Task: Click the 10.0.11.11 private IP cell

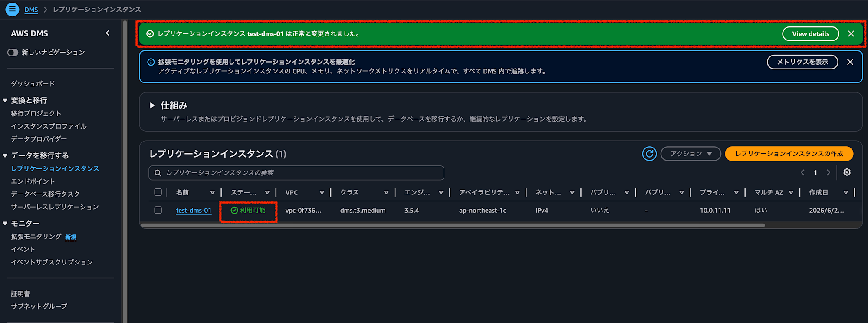Action: point(715,210)
